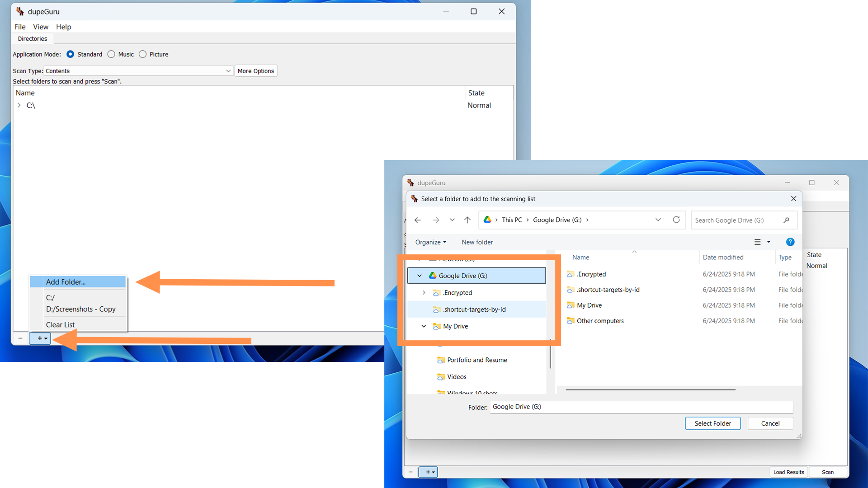Select the Picture application mode

click(143, 54)
